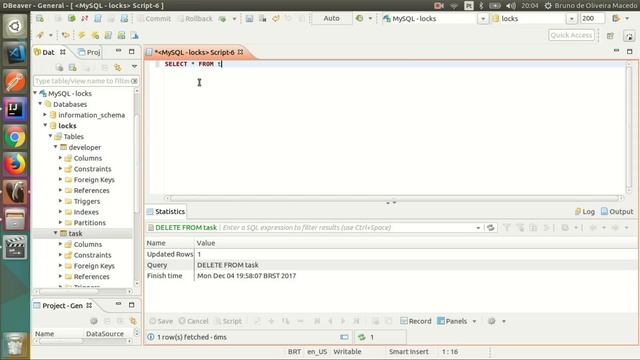Click the Writable status bar entry
This screenshot has height=360, width=640.
347,351
